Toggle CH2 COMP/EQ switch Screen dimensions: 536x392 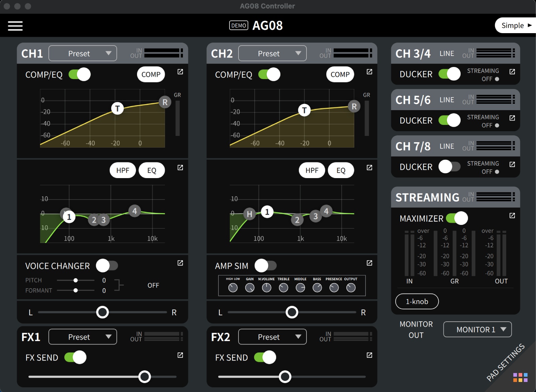[x=269, y=74]
